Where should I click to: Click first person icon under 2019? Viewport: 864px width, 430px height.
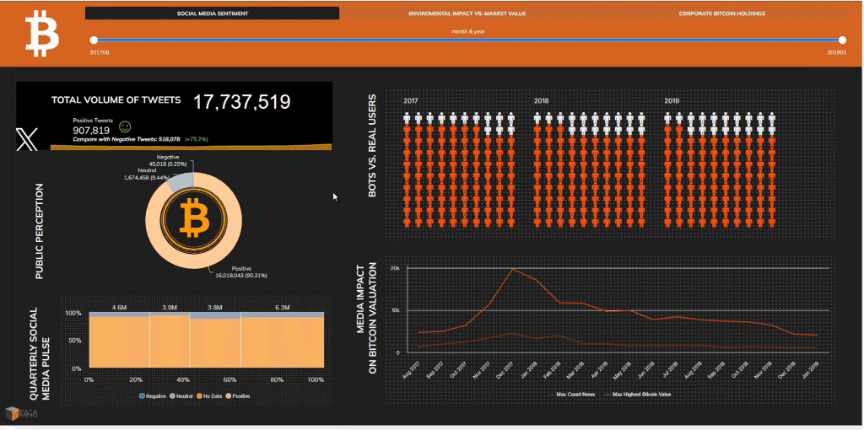tap(669, 119)
